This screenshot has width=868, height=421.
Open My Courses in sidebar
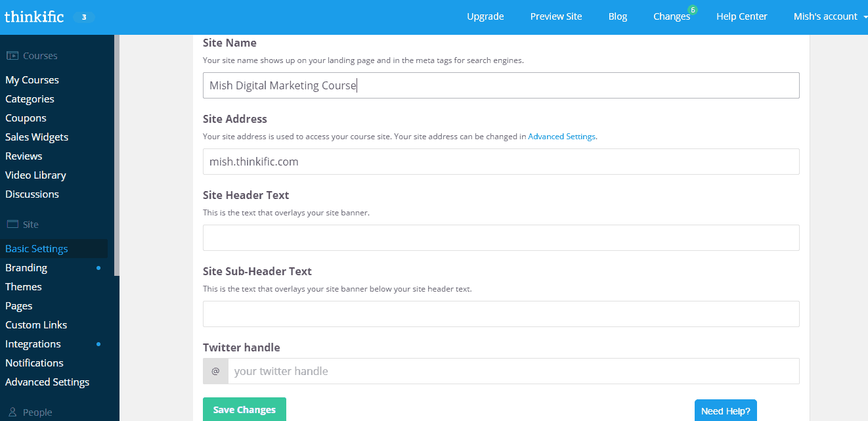point(32,80)
